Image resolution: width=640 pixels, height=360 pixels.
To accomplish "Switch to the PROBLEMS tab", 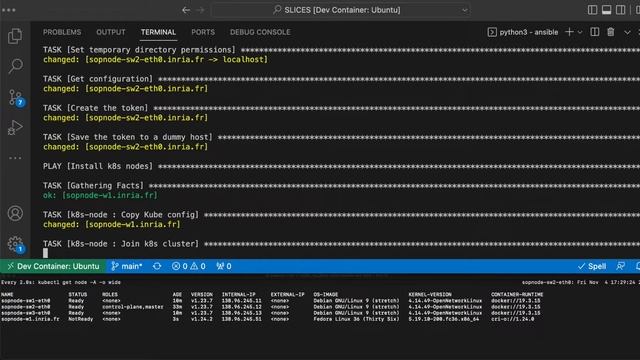I will point(62,32).
